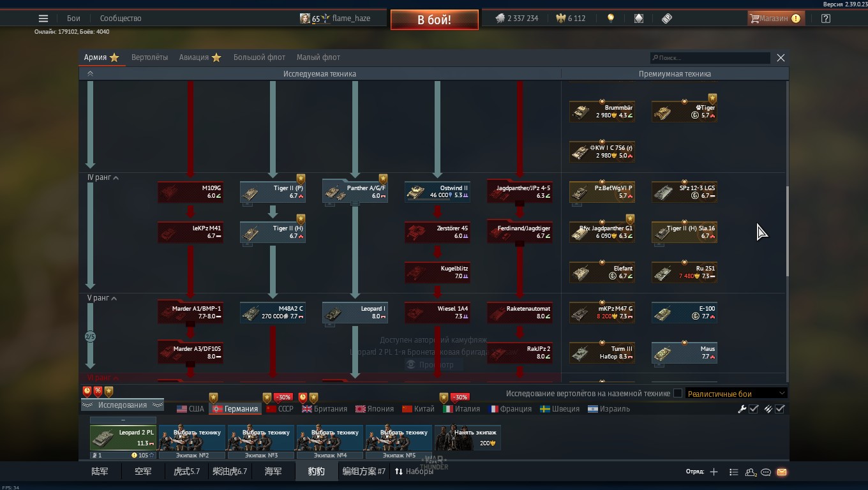Select the Kugelblitz vehicle

pos(437,272)
